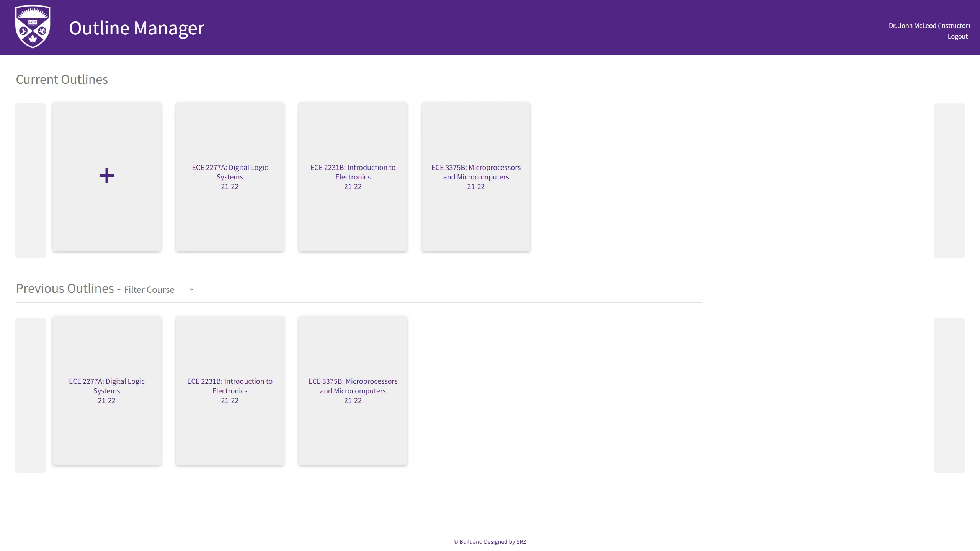The image size is (980, 551).
Task: Click the plus icon to add outline
Action: click(x=106, y=176)
